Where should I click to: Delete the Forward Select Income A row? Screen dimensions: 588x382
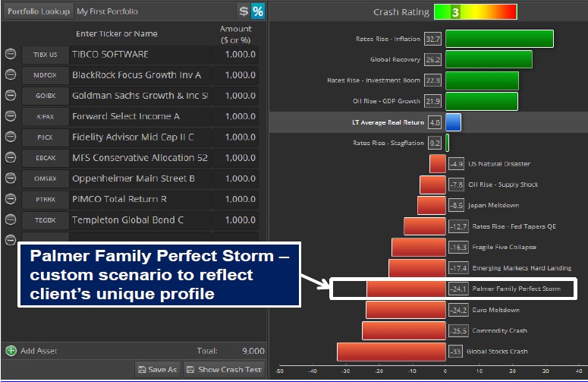[11, 116]
